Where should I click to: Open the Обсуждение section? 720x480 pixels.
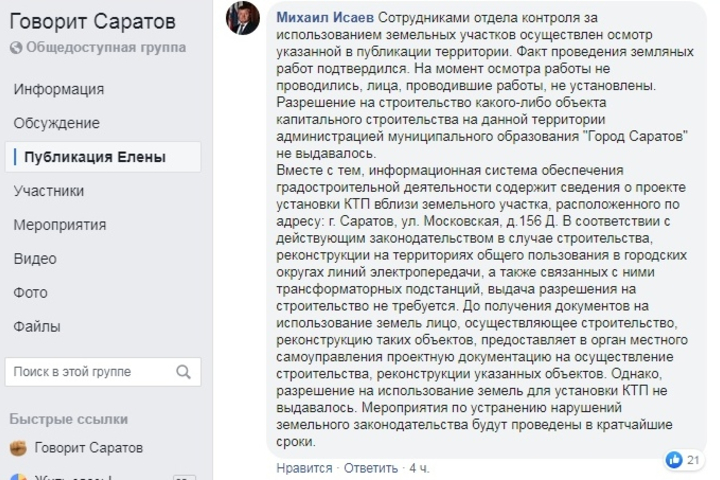tap(56, 123)
